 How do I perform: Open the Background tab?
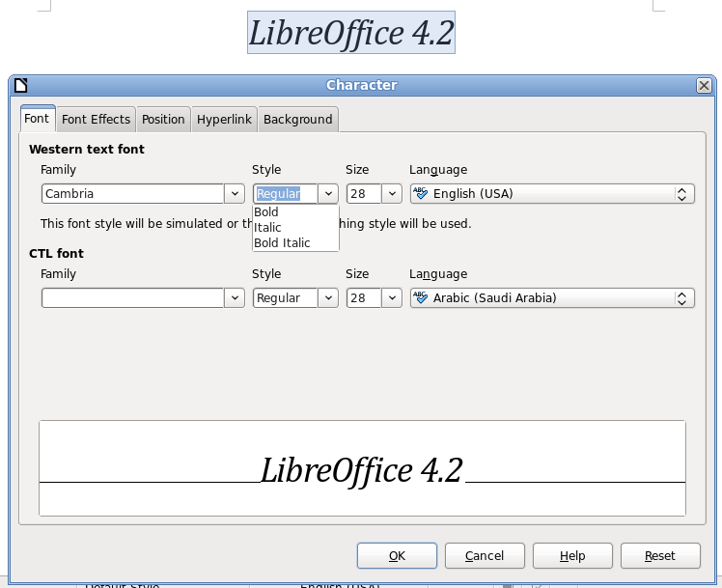coord(297,120)
